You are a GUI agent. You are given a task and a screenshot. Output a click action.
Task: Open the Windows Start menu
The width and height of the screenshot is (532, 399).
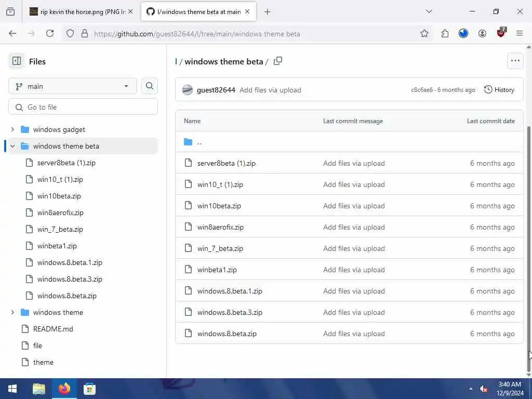[12, 389]
